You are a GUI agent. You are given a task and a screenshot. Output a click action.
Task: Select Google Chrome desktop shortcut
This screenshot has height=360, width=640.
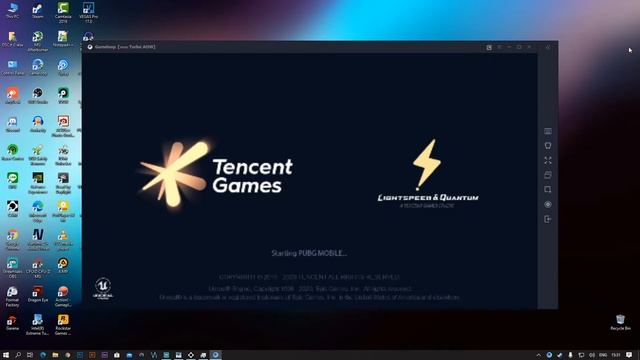(x=12, y=239)
